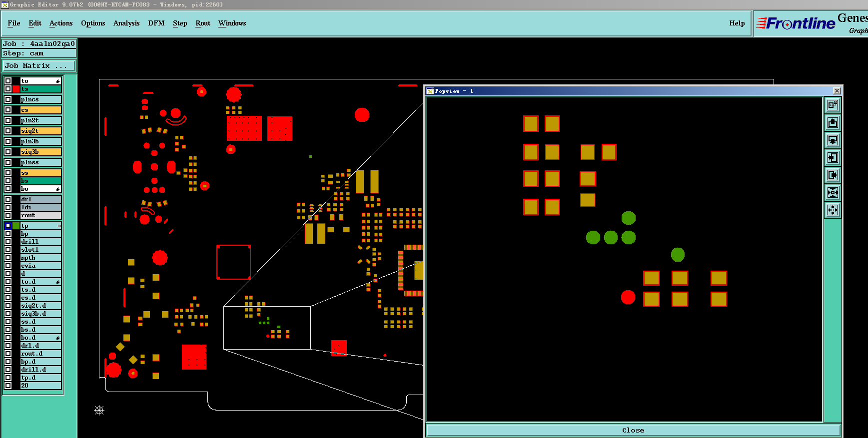The height and width of the screenshot is (438, 868).
Task: Click the Frontline logo
Action: pyautogui.click(x=796, y=23)
